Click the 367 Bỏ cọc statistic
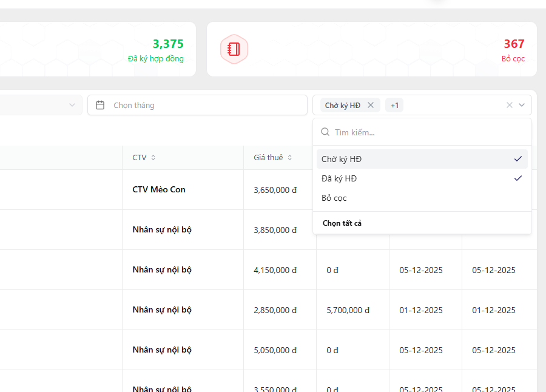The width and height of the screenshot is (546, 392). click(514, 44)
